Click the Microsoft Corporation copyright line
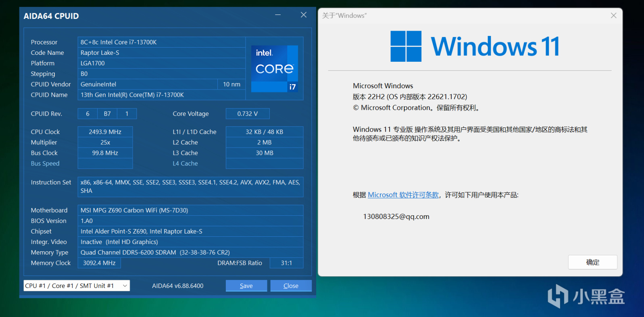Viewport: 644px width, 317px height. pos(417,108)
